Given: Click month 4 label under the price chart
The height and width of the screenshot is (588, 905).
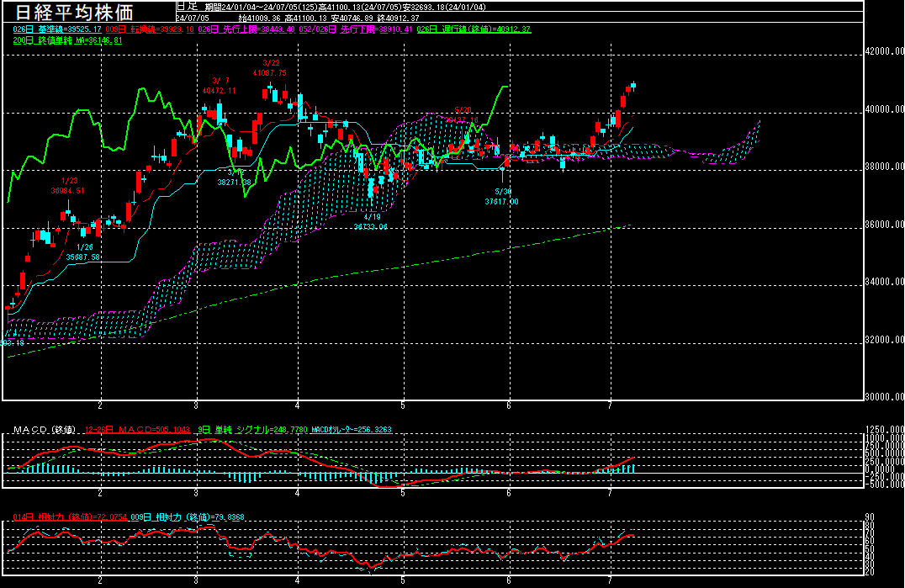Looking at the screenshot, I should [298, 405].
